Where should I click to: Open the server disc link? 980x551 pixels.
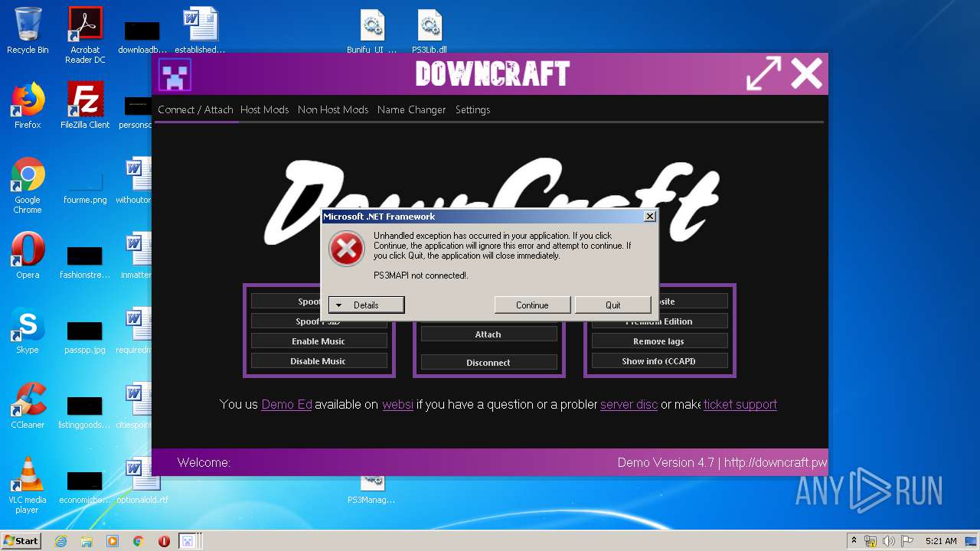click(629, 404)
